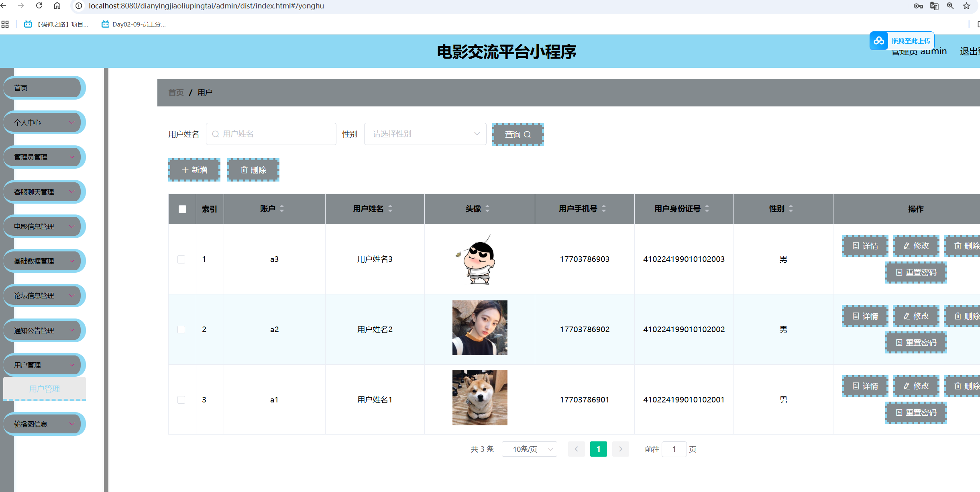Click the cloud upload 拖拽至此上传 widget

(902, 41)
